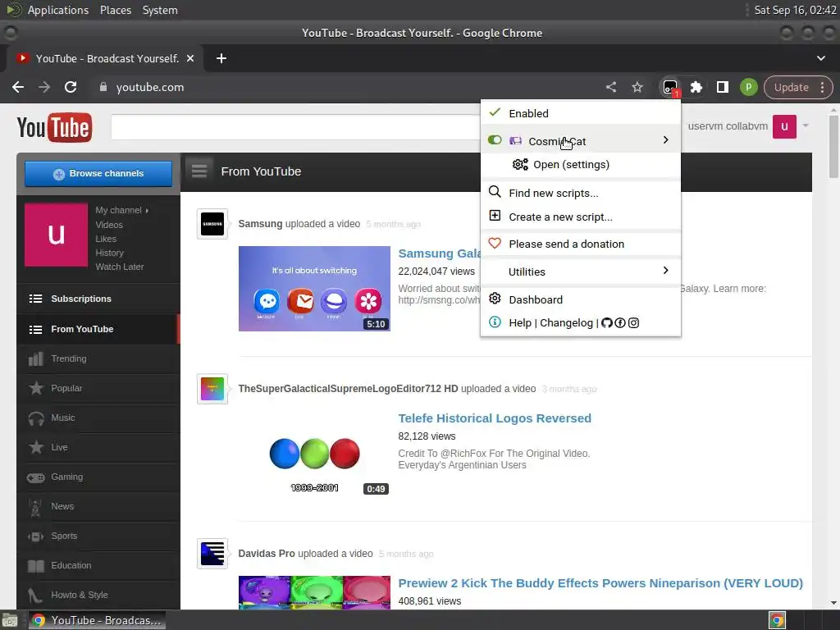Reload the YouTube page
This screenshot has width=840, height=630.
71,87
